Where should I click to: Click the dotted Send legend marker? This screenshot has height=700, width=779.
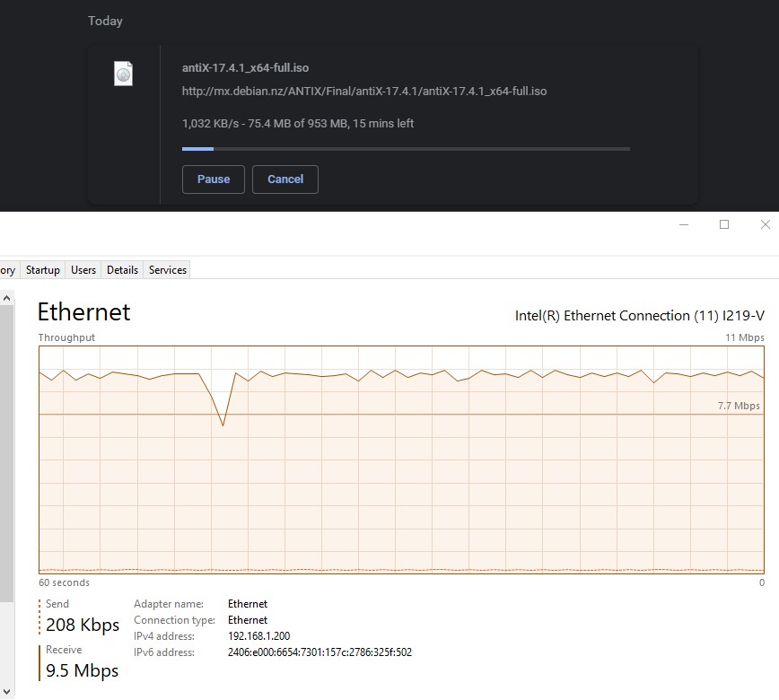click(40, 617)
